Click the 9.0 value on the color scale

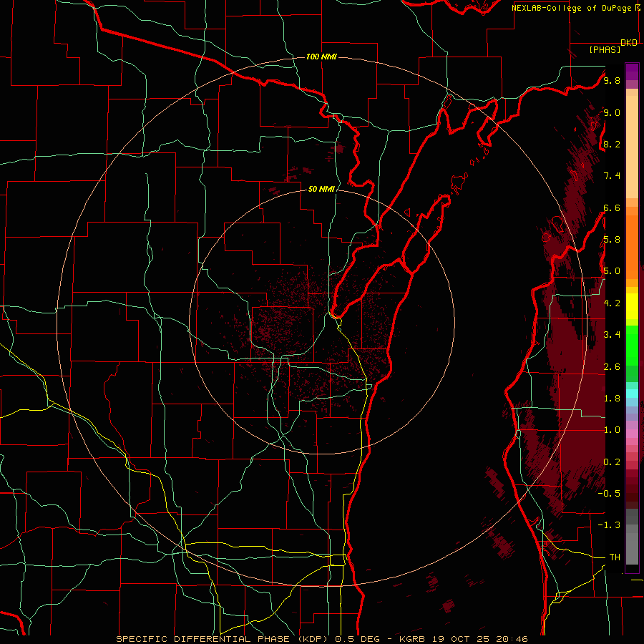click(x=612, y=112)
